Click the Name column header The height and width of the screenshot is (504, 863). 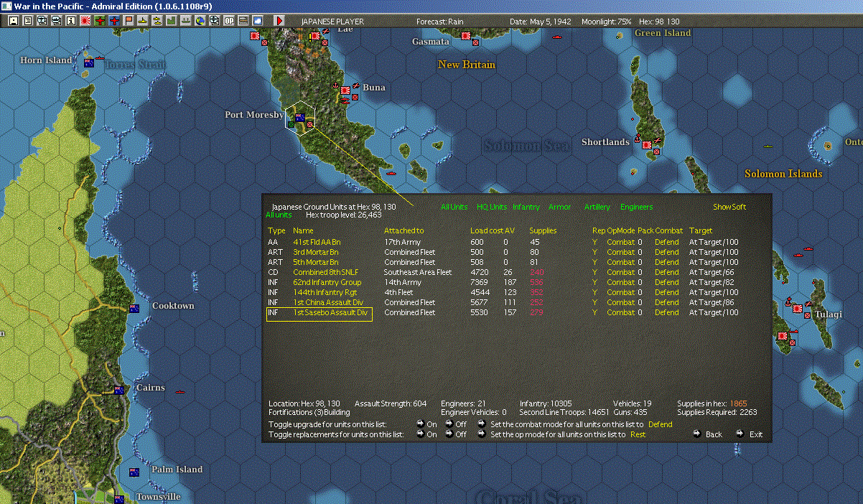point(303,230)
